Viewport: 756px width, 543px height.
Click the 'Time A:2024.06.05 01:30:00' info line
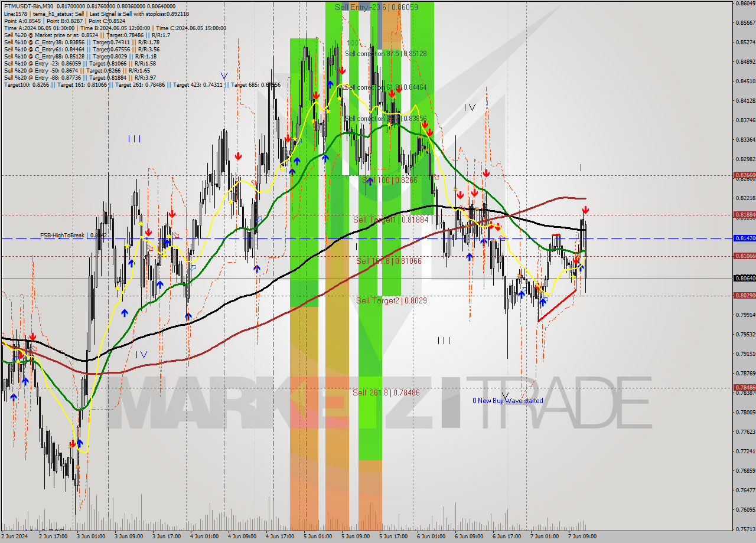pos(115,28)
